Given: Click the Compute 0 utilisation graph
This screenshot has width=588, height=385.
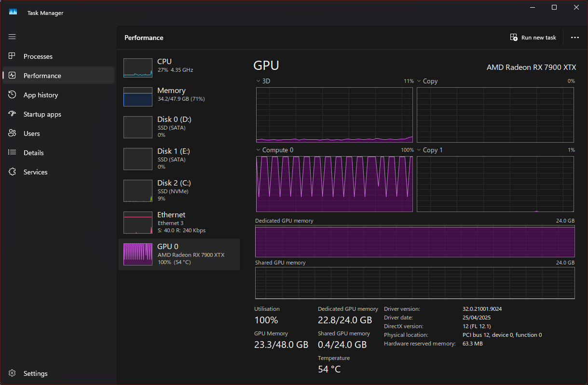Looking at the screenshot, I should click(x=334, y=184).
